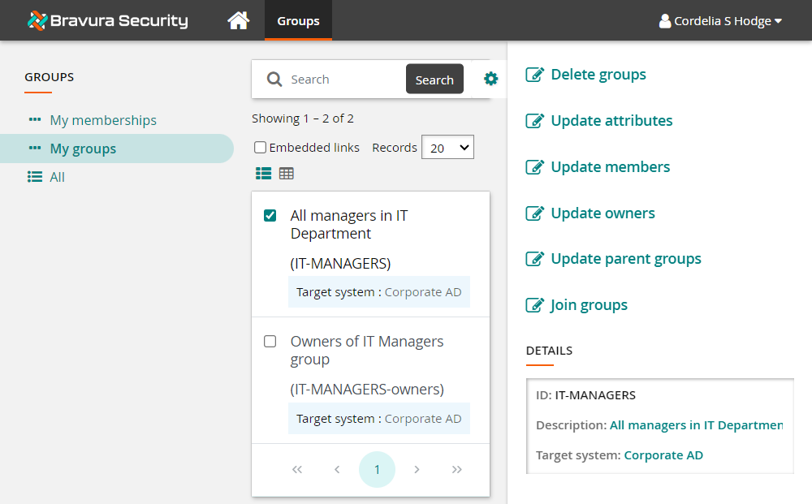
Task: Go to next page arrow
Action: pyautogui.click(x=417, y=469)
